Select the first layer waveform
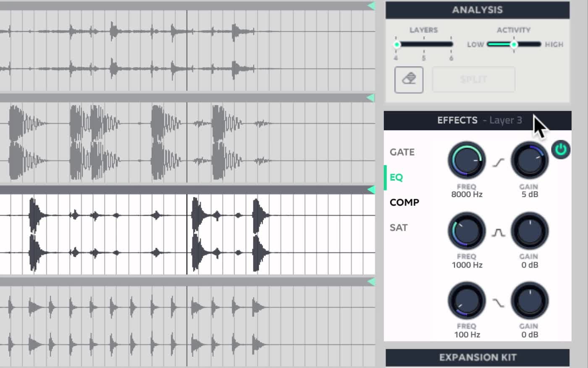The height and width of the screenshot is (368, 588). click(x=187, y=50)
